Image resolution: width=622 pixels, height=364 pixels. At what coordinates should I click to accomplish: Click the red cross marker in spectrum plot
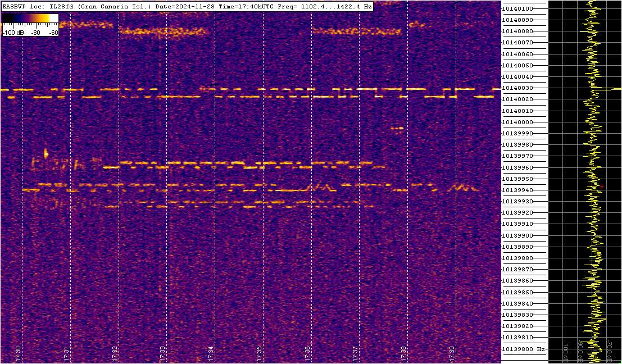click(x=602, y=186)
